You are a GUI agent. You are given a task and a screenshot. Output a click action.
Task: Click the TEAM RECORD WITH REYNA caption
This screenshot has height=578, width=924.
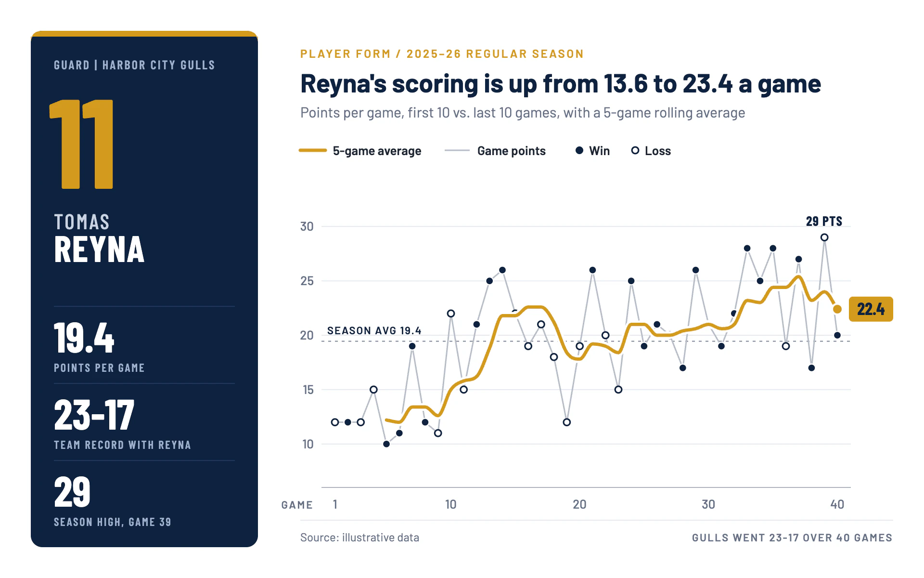coord(122,445)
